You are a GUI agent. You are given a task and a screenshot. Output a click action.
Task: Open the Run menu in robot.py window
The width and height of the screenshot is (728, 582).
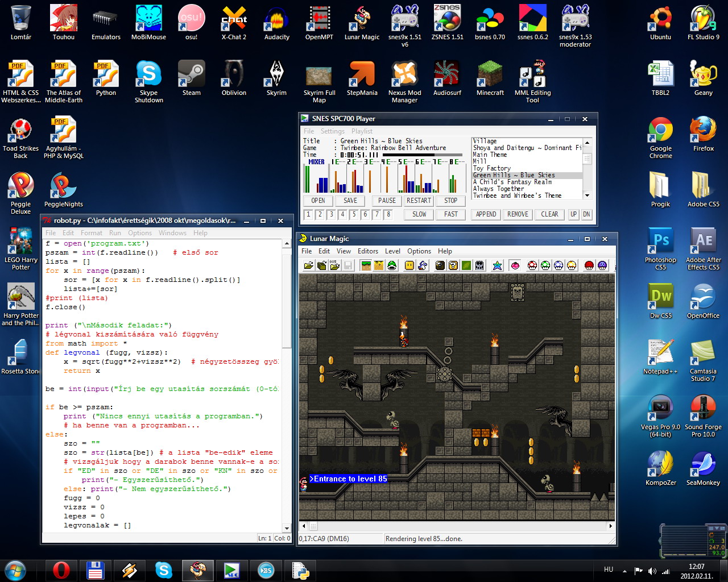click(x=115, y=233)
